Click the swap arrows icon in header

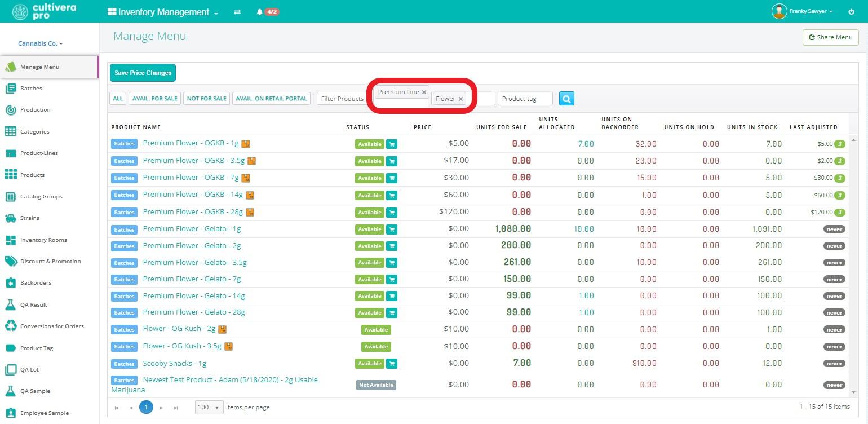click(x=237, y=12)
